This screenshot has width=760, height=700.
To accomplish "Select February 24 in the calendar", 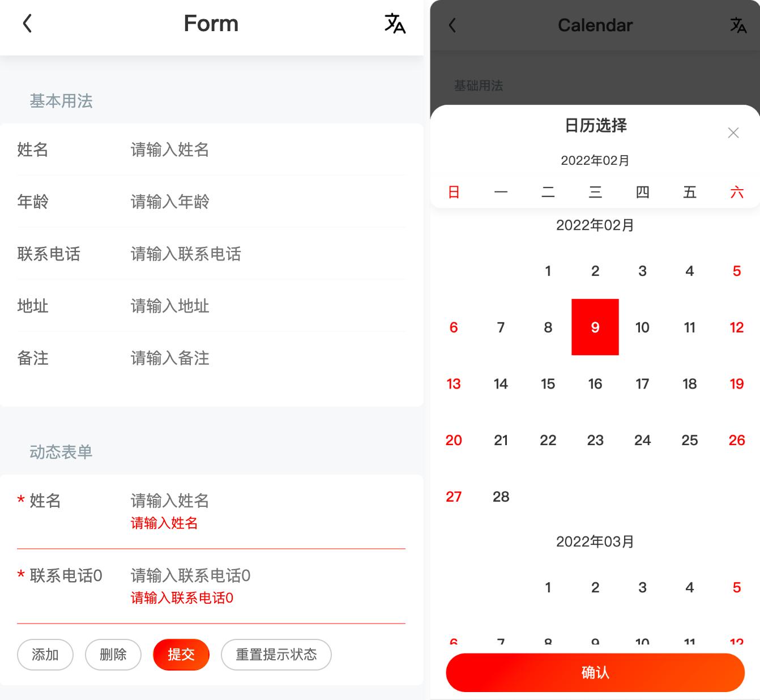I will [x=642, y=440].
